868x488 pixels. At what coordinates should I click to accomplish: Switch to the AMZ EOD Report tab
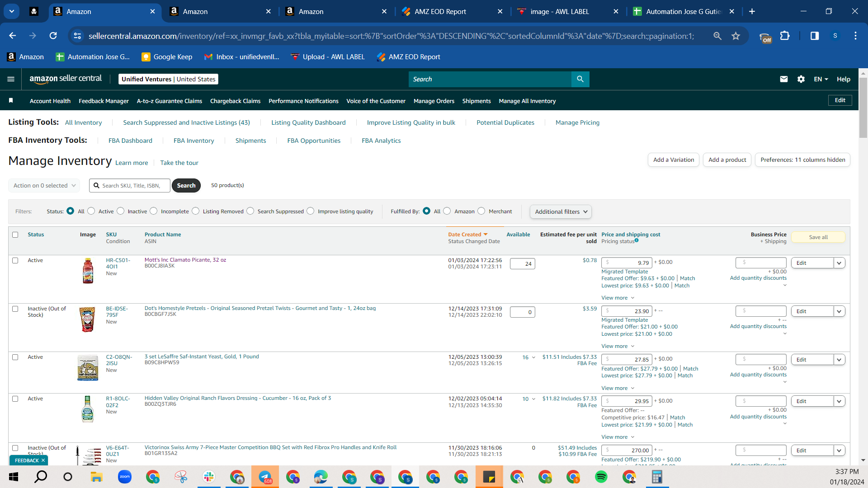(453, 11)
